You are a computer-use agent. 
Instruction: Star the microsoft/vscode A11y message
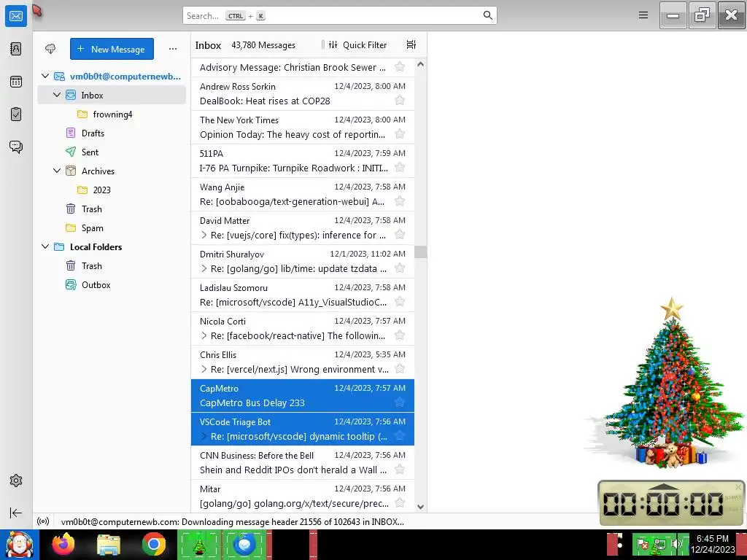click(400, 302)
